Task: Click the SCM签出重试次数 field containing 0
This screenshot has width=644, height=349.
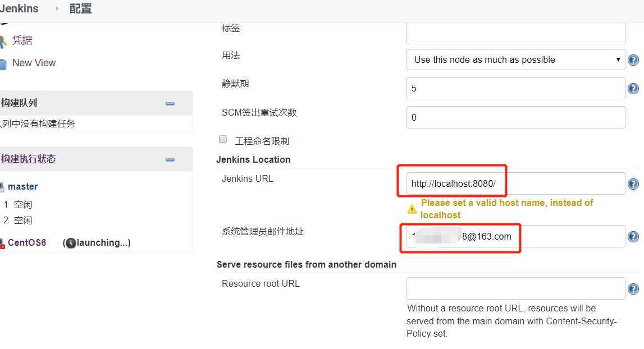Action: pos(516,117)
